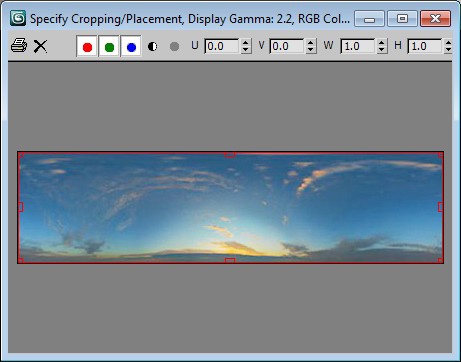
Task: Click the bottom-center crop handle
Action: (230, 260)
